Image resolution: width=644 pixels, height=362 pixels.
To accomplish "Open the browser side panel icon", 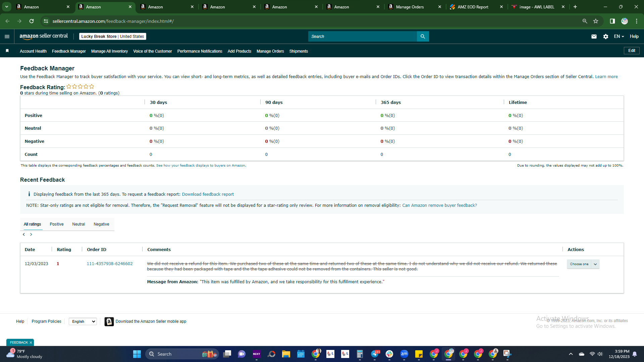I will (612, 21).
